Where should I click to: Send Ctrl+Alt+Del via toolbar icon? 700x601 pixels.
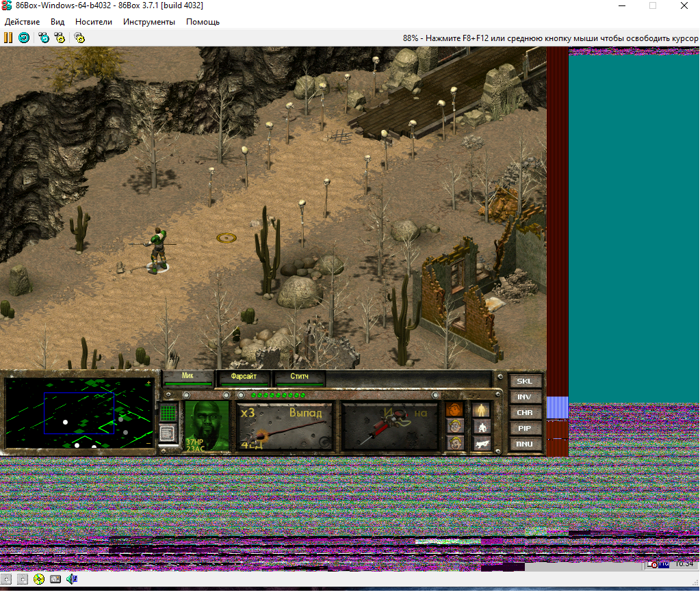(44, 38)
